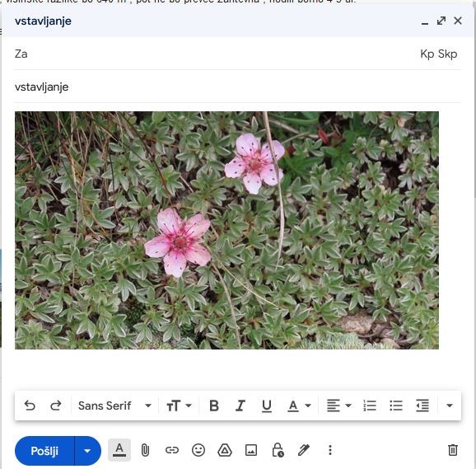Screen dimensions: 476x469
Task: Insert files using the Google Drive icon
Action: click(x=225, y=450)
